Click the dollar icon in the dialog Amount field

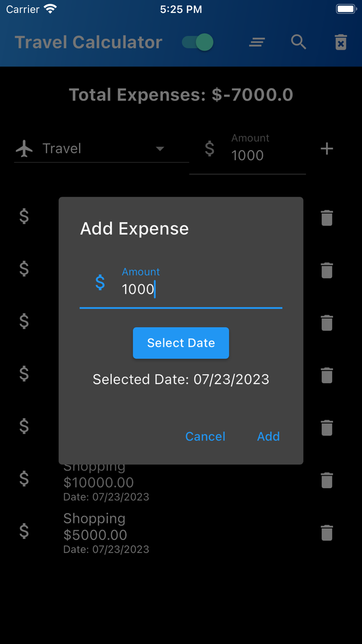pos(100,283)
